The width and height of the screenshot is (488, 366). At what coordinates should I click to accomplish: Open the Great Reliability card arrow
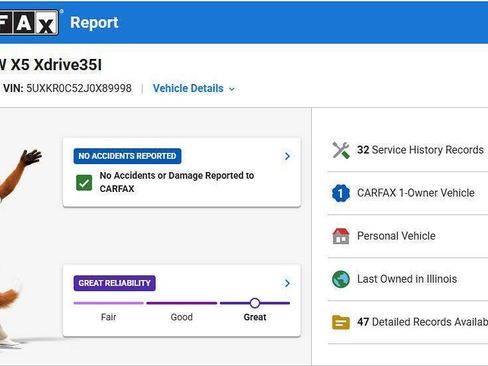pyautogui.click(x=287, y=283)
